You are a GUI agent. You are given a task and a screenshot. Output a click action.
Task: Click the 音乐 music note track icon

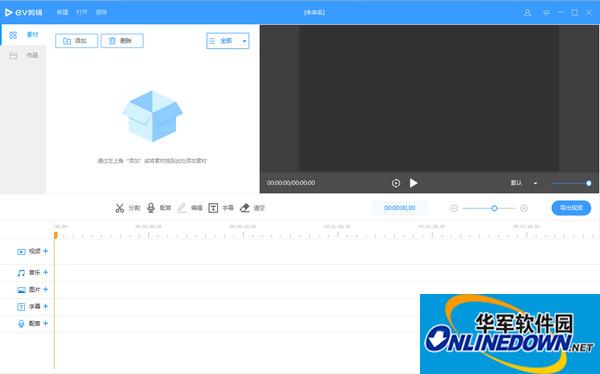(x=21, y=273)
